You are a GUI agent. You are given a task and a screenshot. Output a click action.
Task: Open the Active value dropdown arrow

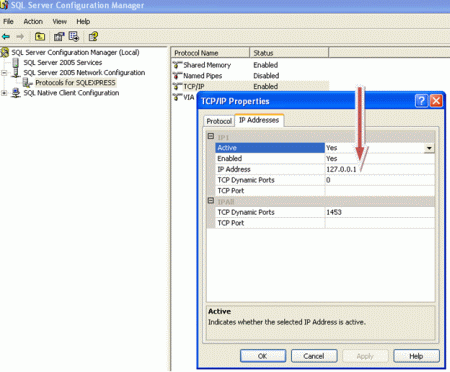pos(429,148)
